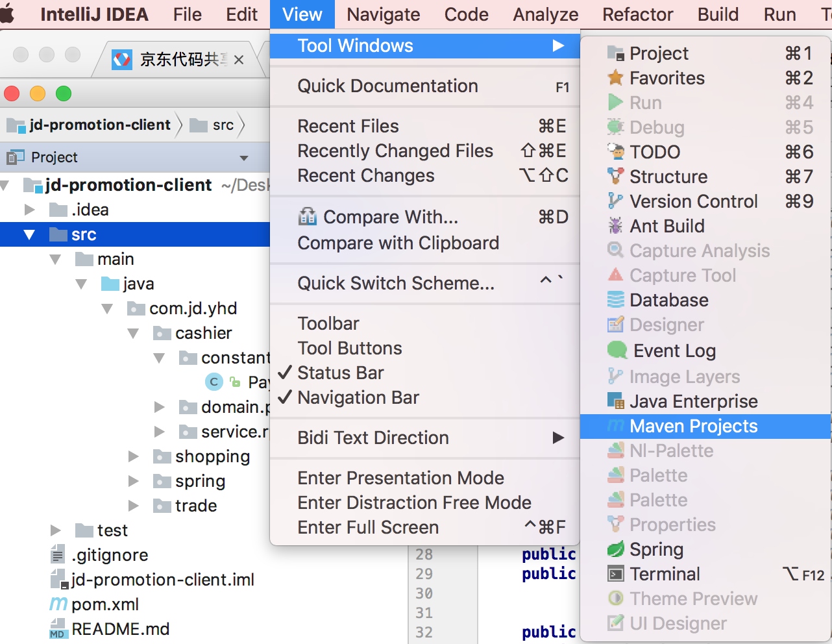Click the Event Log speech-bubble icon

[617, 351]
